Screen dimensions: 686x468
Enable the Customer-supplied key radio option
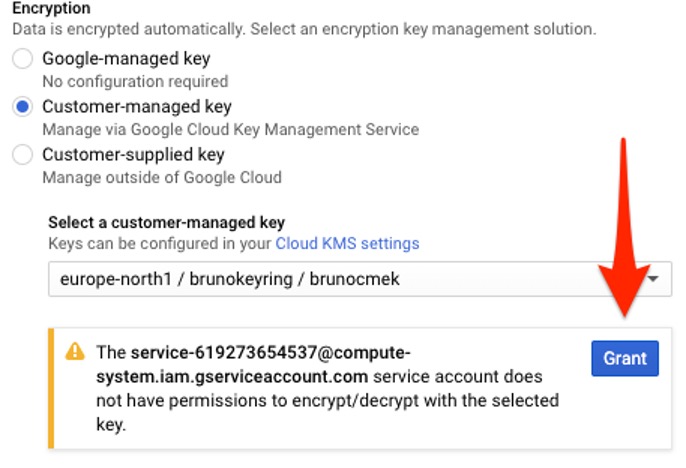(x=22, y=155)
